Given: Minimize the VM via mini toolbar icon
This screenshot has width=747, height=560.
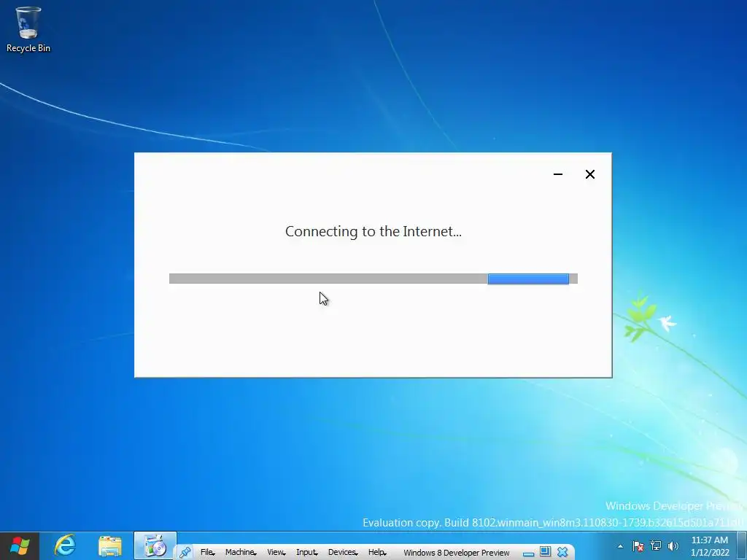Looking at the screenshot, I should click(x=528, y=553).
